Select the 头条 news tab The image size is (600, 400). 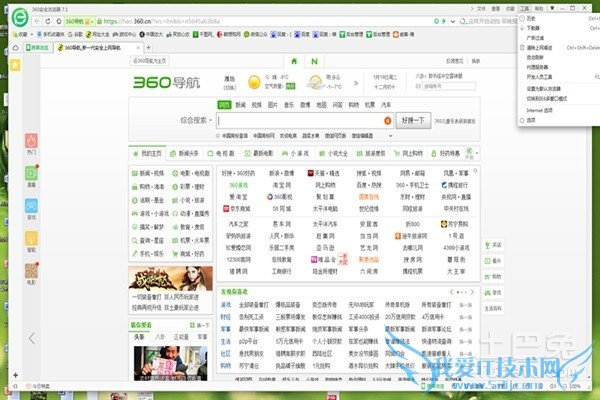(139, 337)
